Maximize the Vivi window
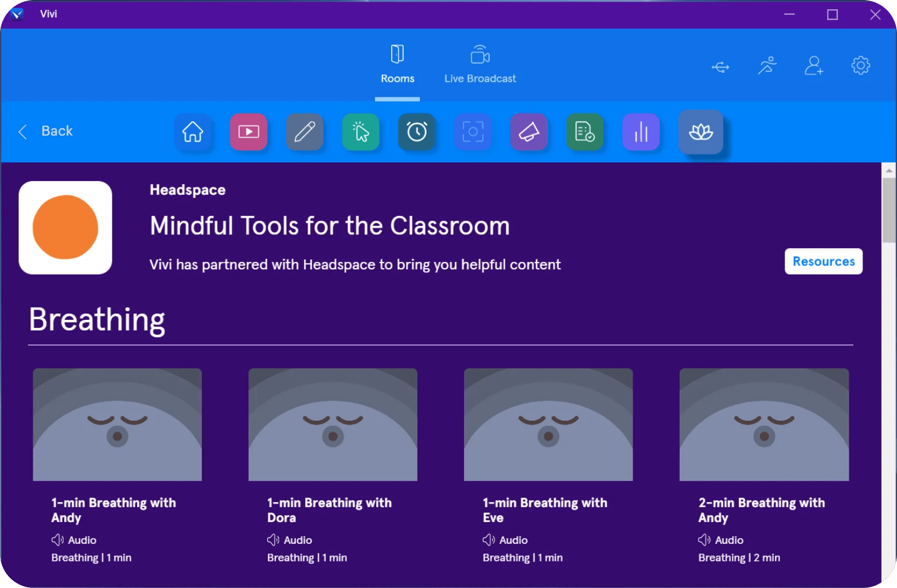The image size is (897, 588). (x=832, y=14)
